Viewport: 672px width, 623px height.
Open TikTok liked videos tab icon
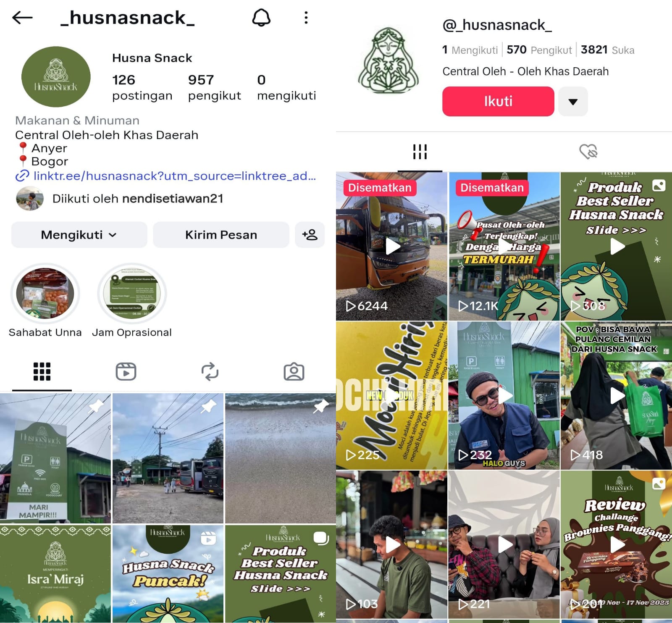point(588,152)
